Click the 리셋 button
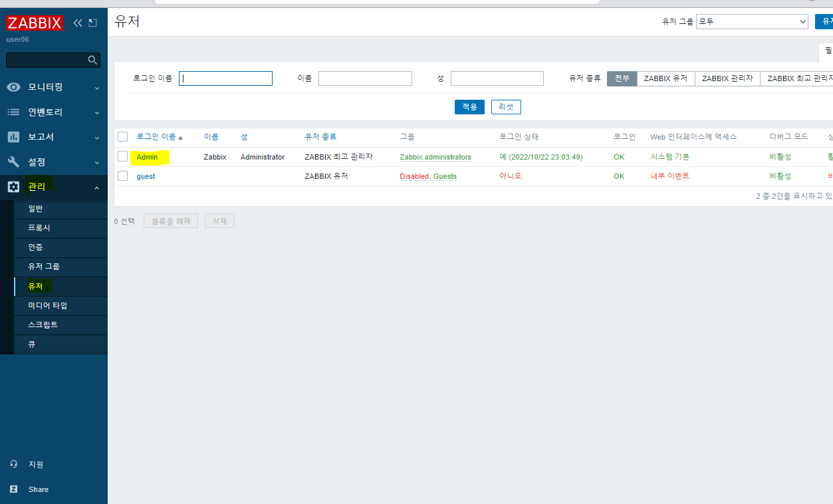This screenshot has width=833, height=504. 506,107
